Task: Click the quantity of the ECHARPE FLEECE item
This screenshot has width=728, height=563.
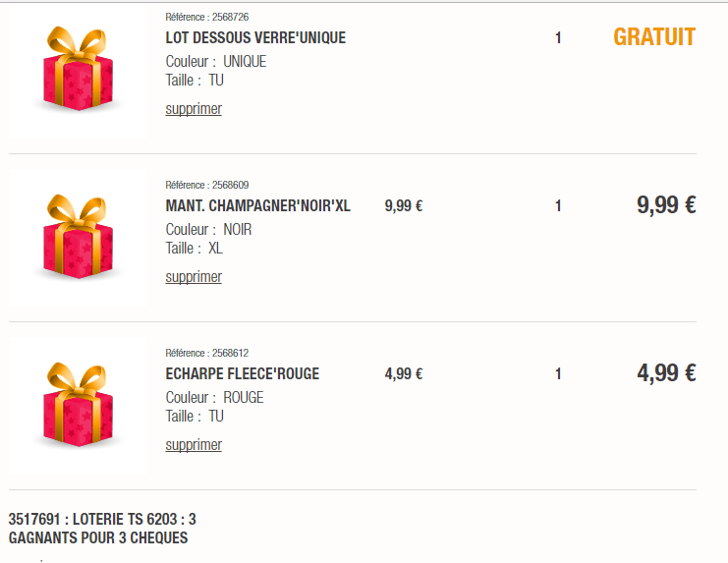Action: [x=558, y=374]
